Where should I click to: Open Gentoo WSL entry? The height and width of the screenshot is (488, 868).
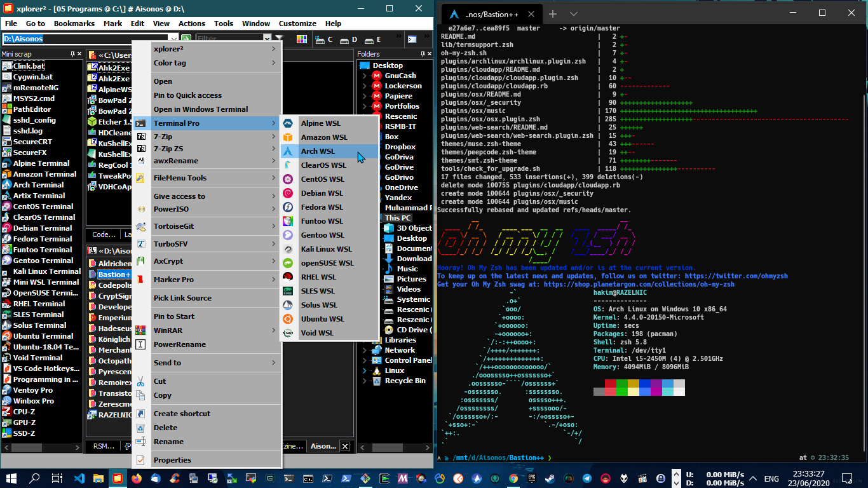[x=329, y=235]
